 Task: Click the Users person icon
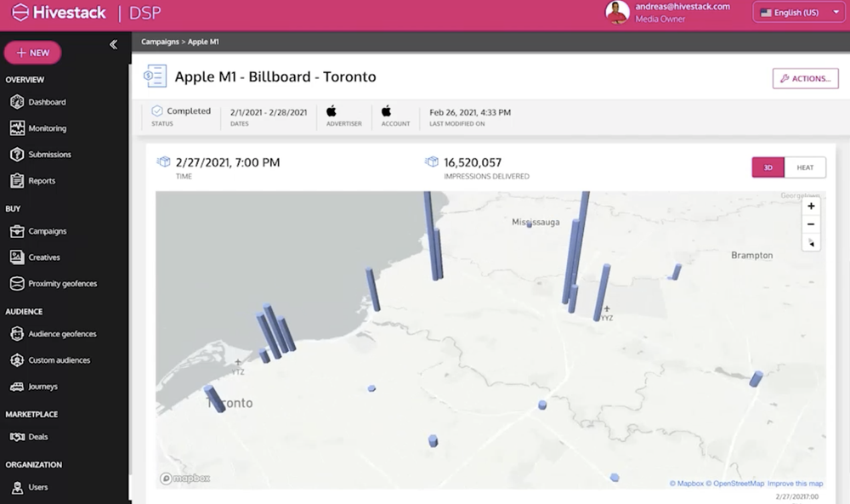point(17,487)
